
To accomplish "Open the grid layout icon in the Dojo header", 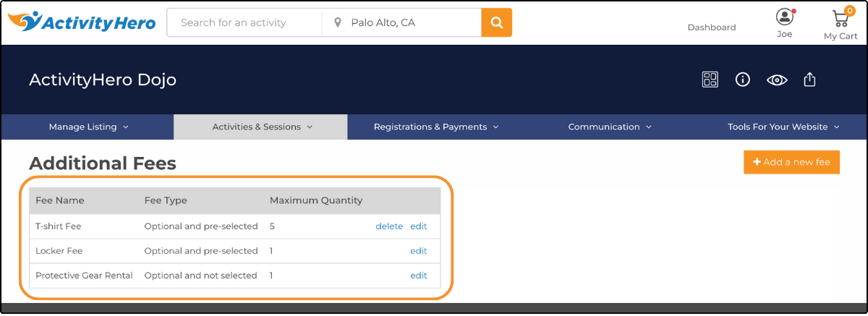I will tap(710, 80).
